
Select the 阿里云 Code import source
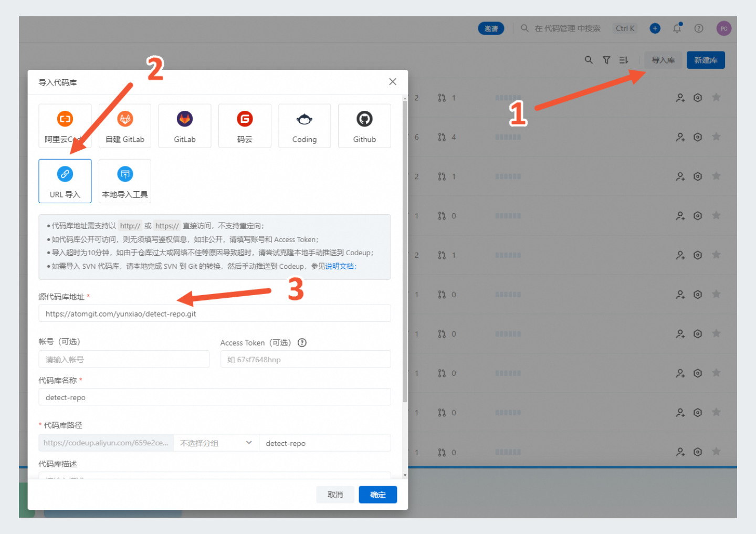[65, 126]
